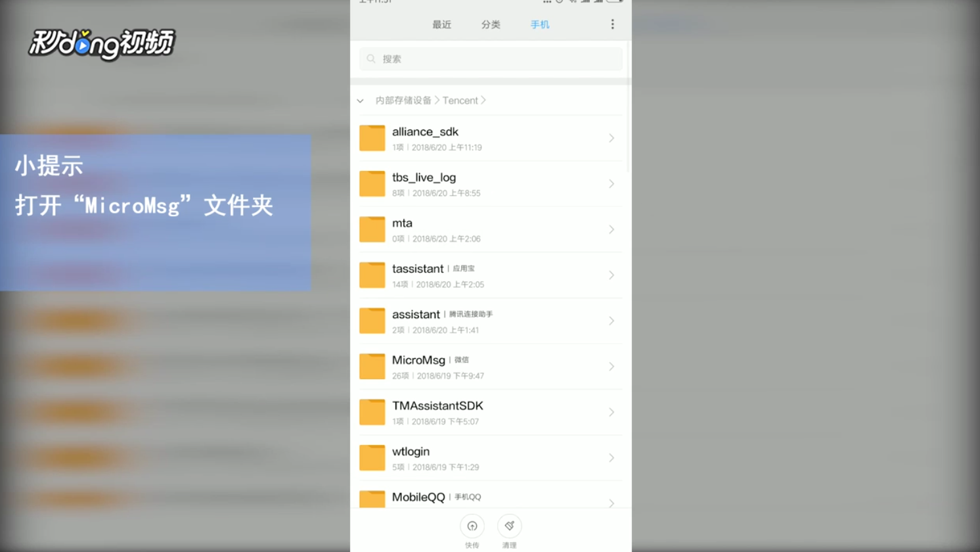
Task: Expand chevron on mta row
Action: point(612,229)
